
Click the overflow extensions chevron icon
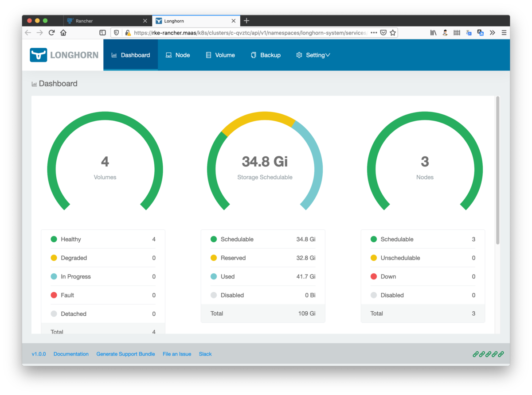(492, 33)
